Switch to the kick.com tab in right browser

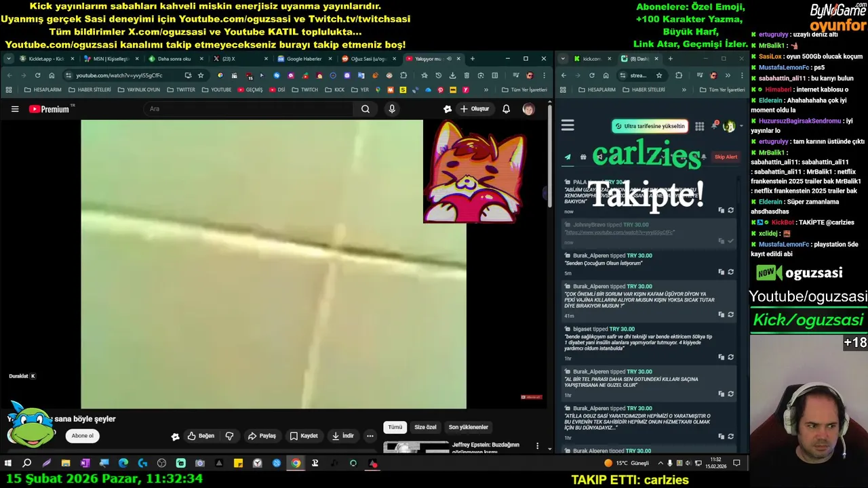(593, 59)
